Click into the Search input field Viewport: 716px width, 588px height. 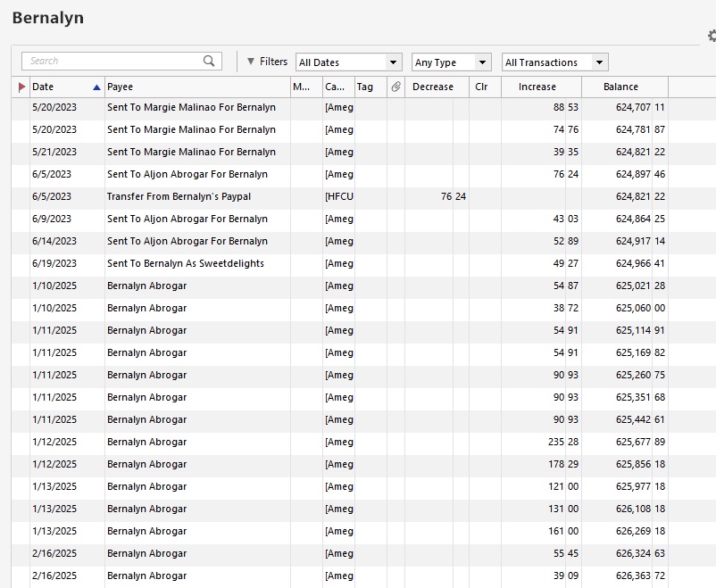112,61
